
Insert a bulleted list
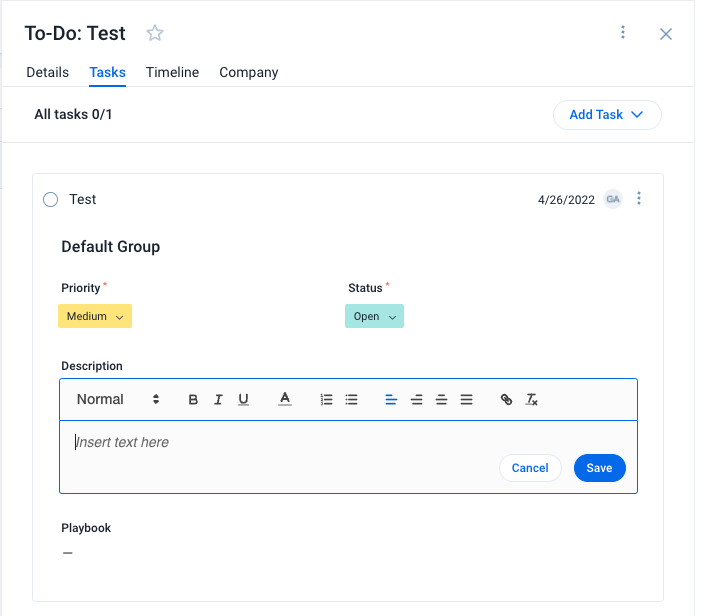(x=352, y=399)
